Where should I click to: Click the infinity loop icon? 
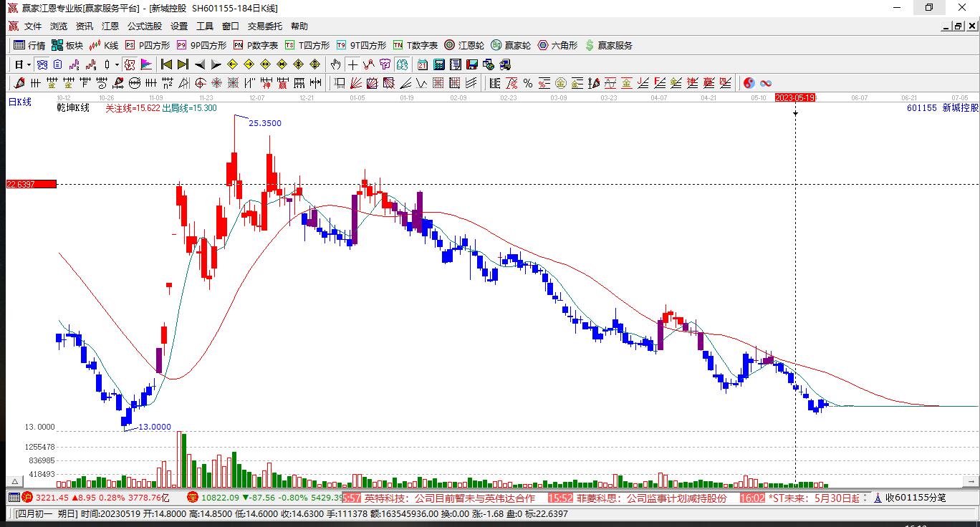coord(766,83)
